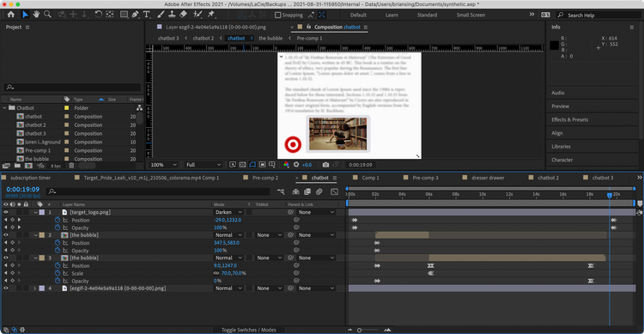Select the Hand tool

pos(36,15)
